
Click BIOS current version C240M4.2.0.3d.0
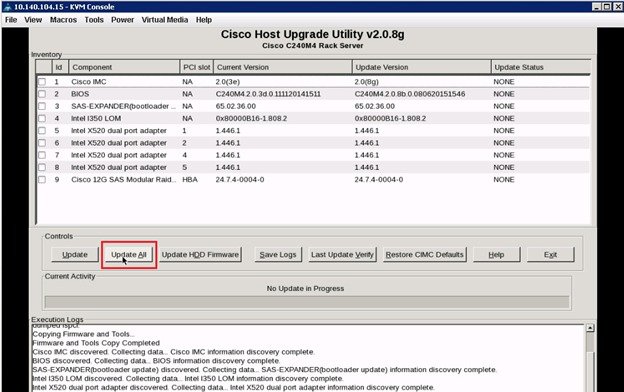point(268,94)
